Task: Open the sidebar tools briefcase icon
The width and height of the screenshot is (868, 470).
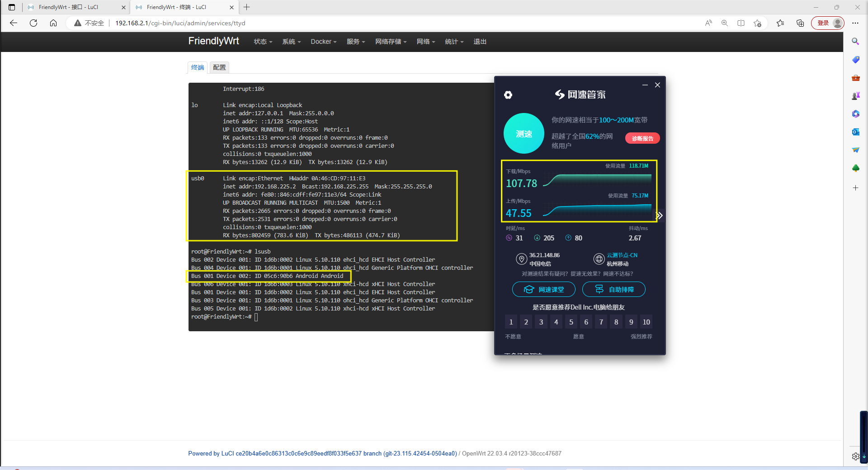Action: tap(855, 78)
